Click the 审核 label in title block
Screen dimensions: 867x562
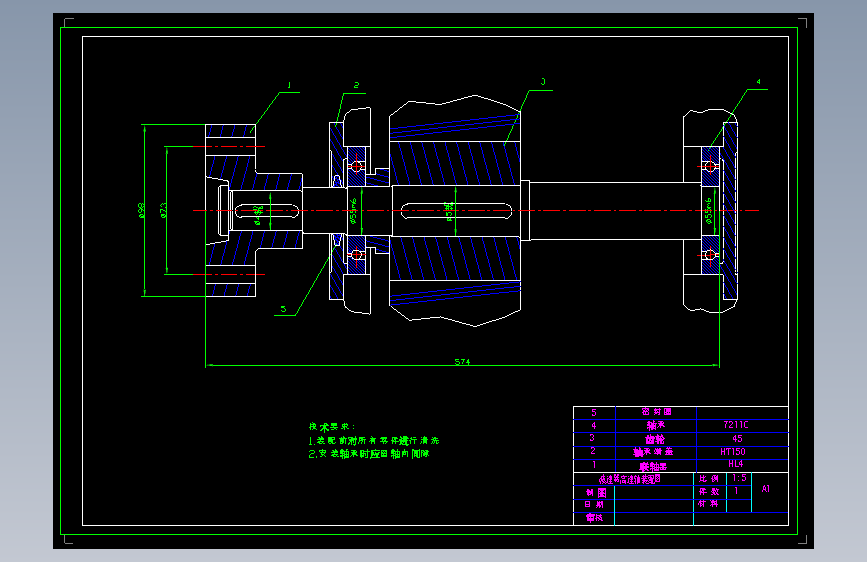pyautogui.click(x=594, y=518)
